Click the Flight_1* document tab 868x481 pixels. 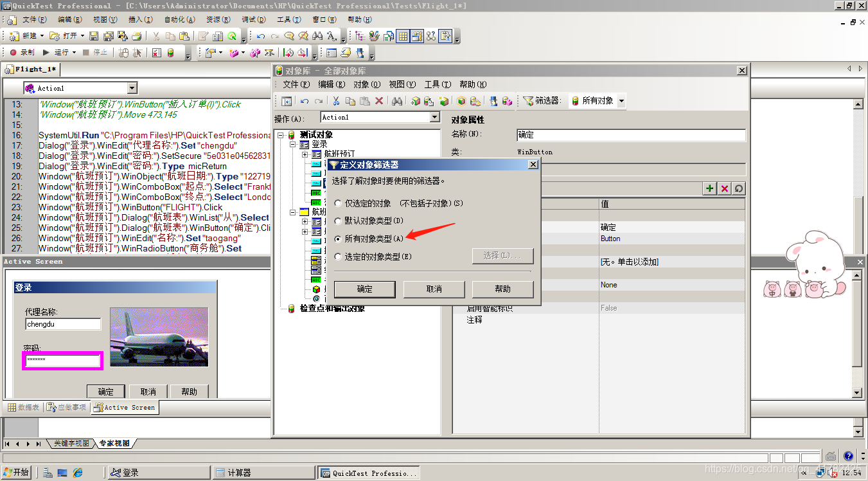point(31,69)
